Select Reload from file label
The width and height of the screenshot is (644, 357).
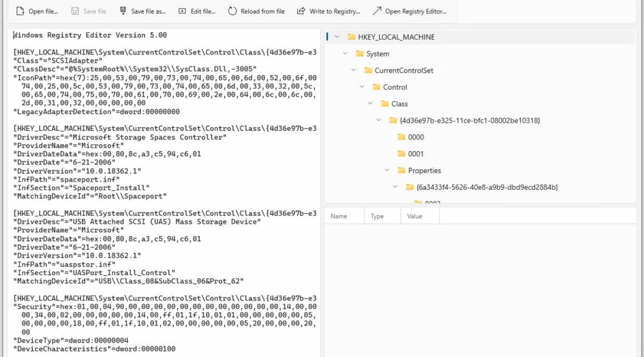(262, 12)
